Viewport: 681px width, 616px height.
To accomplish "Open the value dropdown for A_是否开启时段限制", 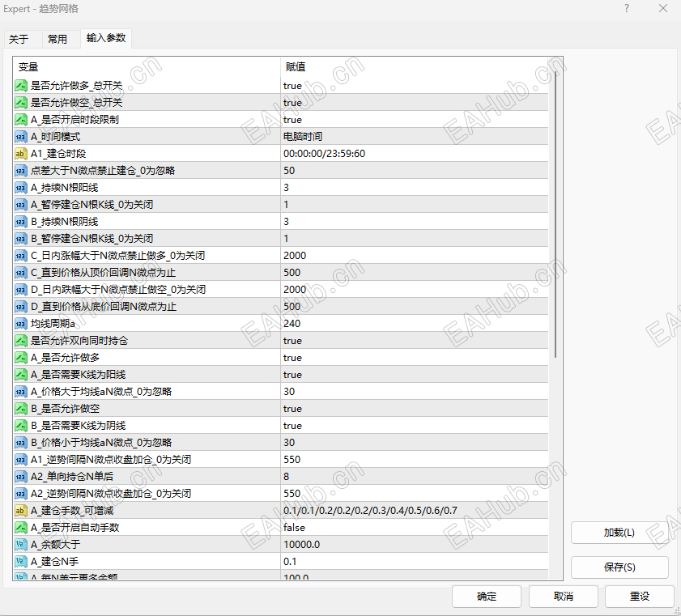I will 415,119.
